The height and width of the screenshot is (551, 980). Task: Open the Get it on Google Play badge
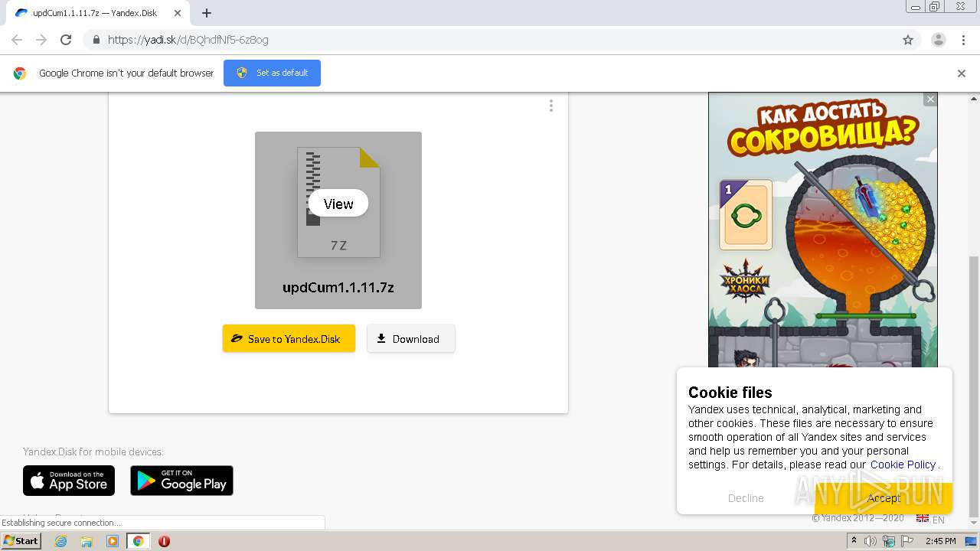(181, 481)
